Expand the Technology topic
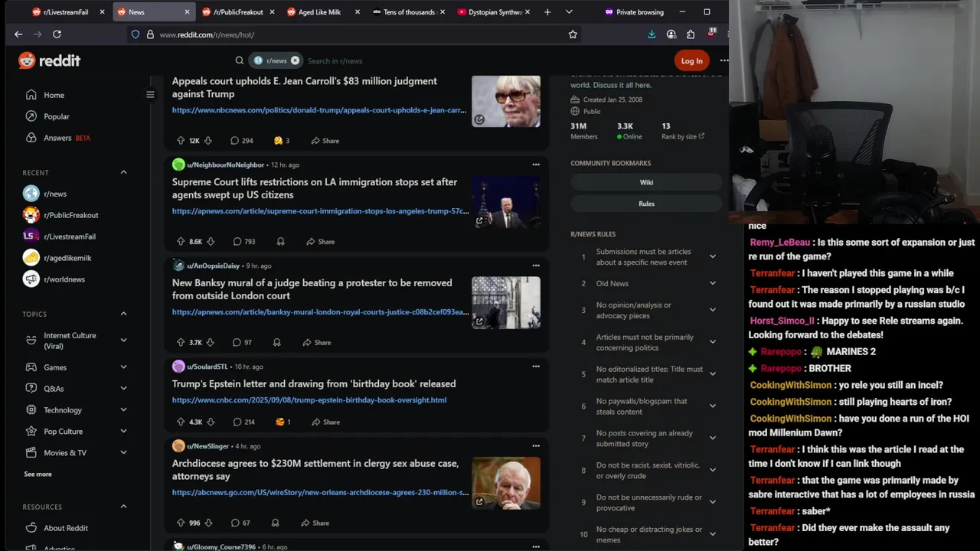Image resolution: width=980 pixels, height=551 pixels. 123,410
